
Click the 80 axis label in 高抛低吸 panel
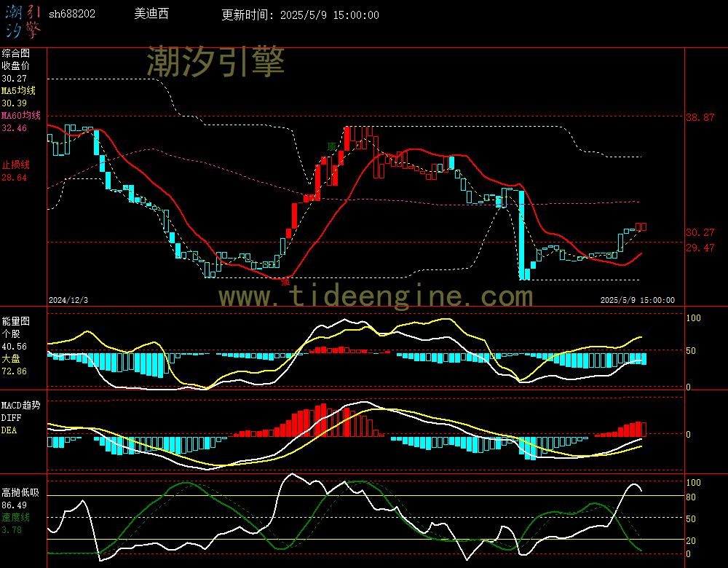pos(691,497)
